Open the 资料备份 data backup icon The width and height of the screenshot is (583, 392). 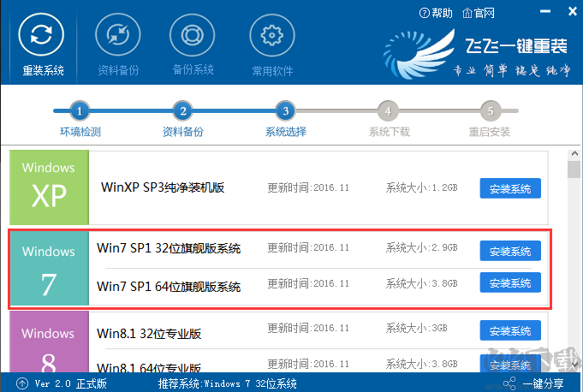(x=118, y=34)
